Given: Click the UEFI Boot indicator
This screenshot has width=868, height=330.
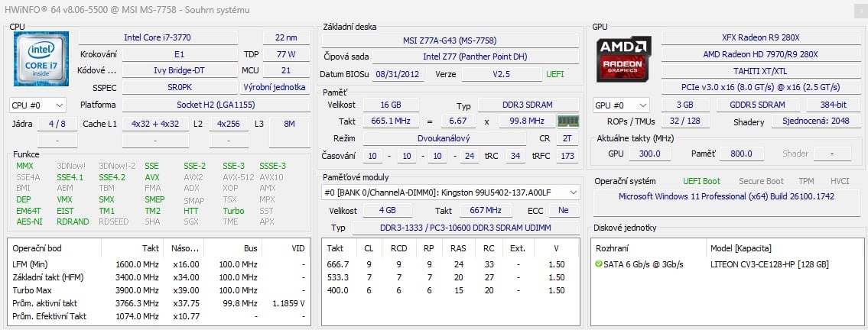Looking at the screenshot, I should (x=701, y=181).
